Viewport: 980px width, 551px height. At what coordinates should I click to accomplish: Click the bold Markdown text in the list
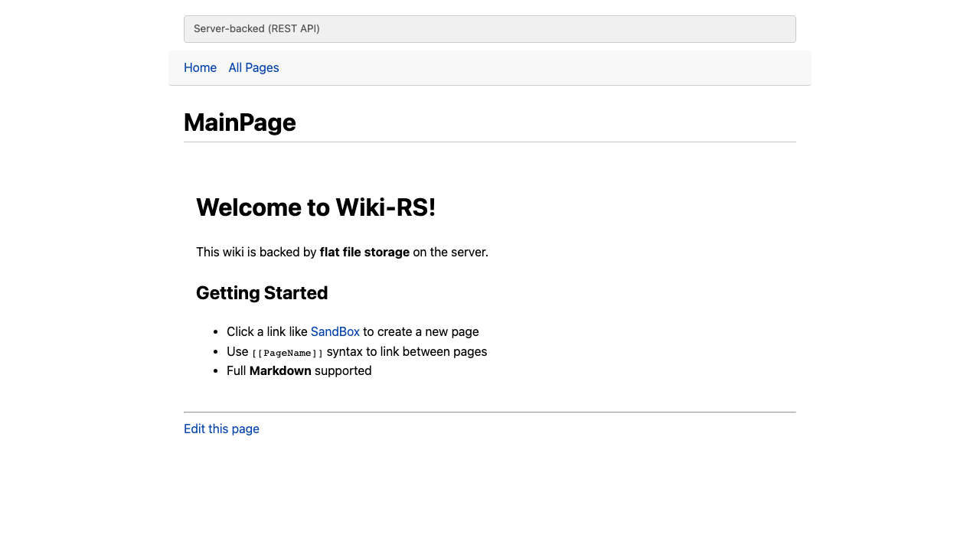tap(280, 370)
